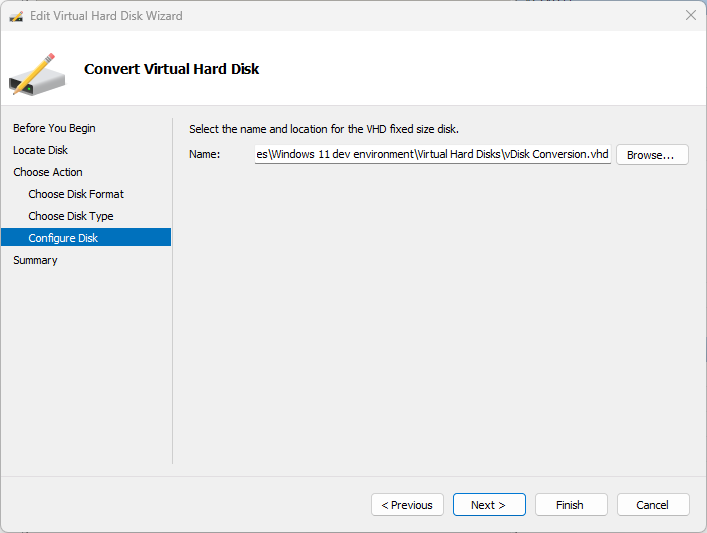
Task: Click the highlighted Configure Disk step
Action: click(63, 238)
